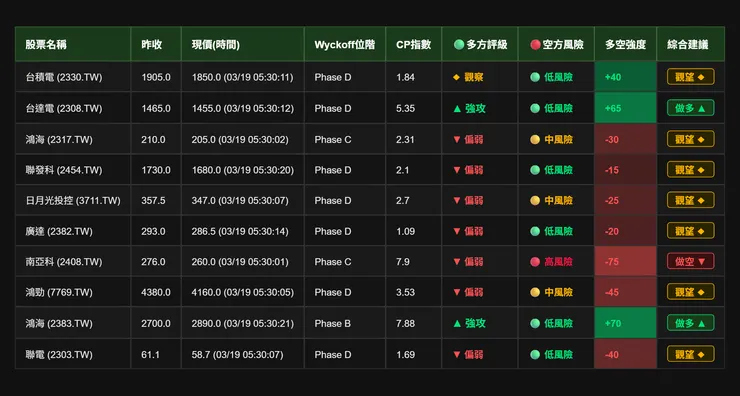Click the -30 strength cell for 鴻海 (2317.TW)
The image size is (740, 396).
point(625,139)
